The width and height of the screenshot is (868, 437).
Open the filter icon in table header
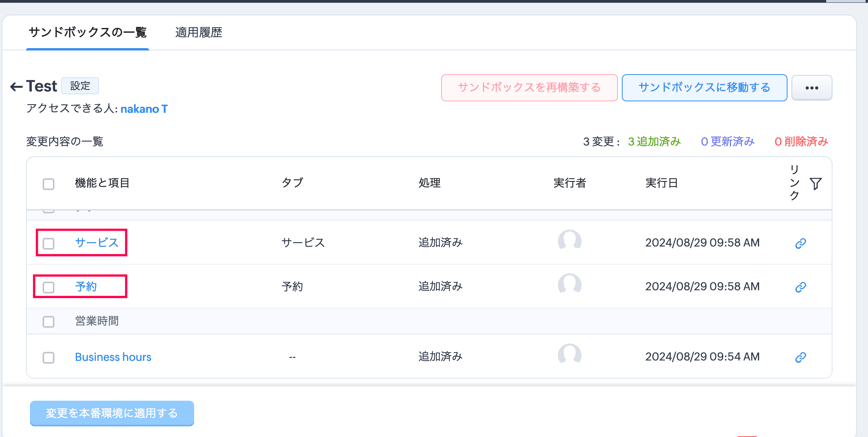816,183
